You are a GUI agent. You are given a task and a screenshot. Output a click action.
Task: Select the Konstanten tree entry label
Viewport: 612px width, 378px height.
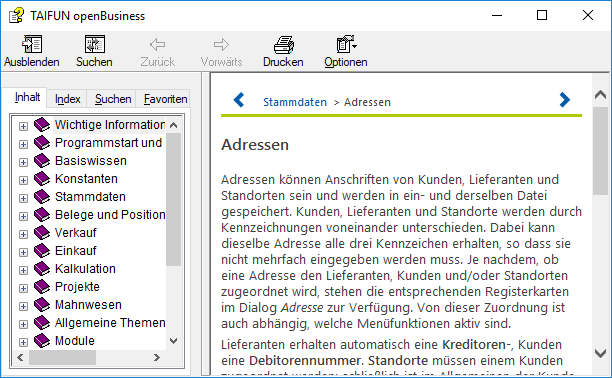pyautogui.click(x=86, y=179)
